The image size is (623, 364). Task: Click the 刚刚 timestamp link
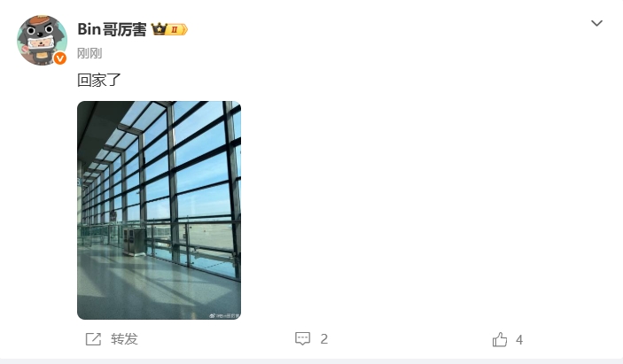(90, 53)
